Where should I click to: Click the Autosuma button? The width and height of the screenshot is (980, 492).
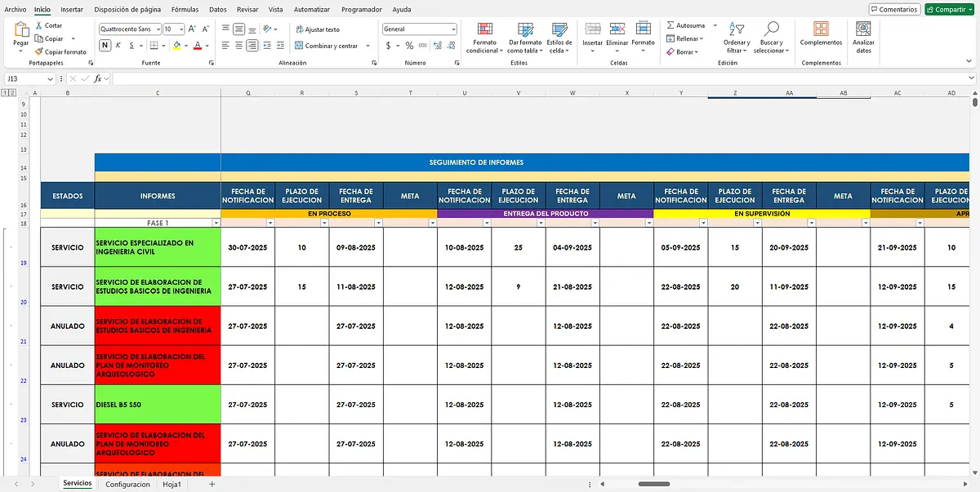(684, 25)
